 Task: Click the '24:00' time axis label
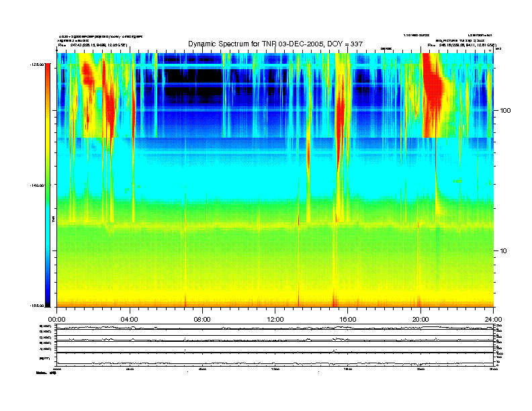(493, 320)
